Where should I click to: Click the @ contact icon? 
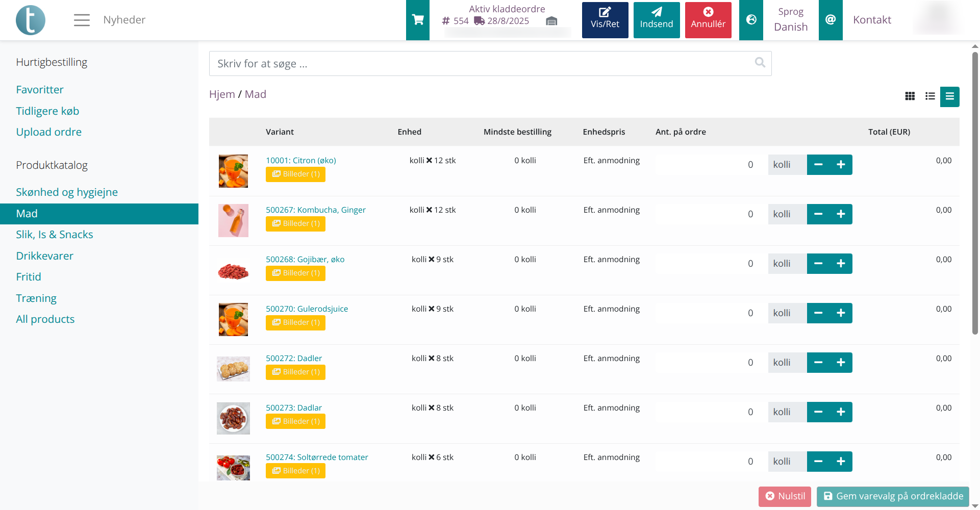click(831, 20)
